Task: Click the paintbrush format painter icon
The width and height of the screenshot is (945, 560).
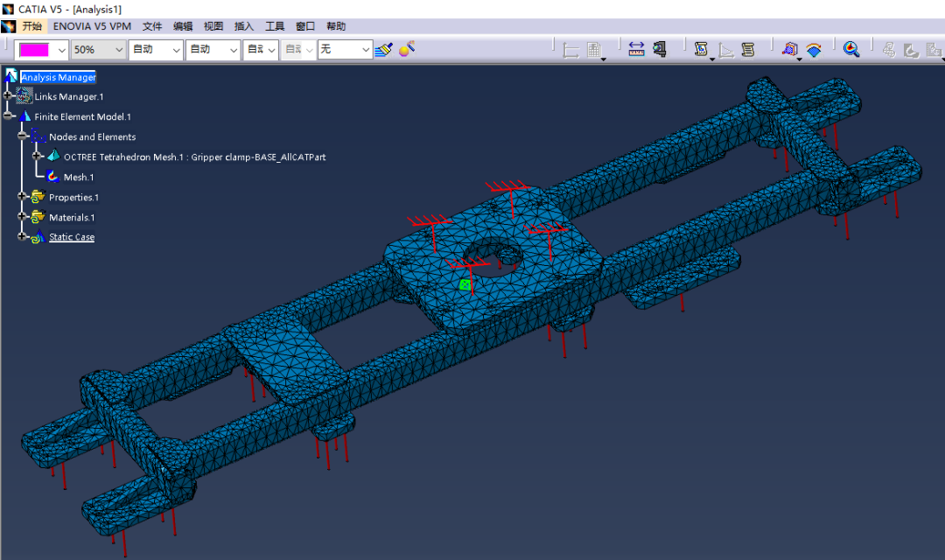Action: tap(383, 50)
